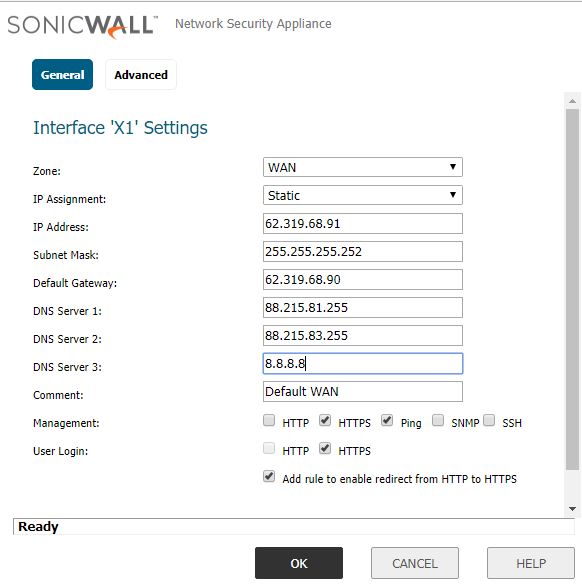This screenshot has width=582, height=587.
Task: Switch to the General tab
Action: point(63,74)
